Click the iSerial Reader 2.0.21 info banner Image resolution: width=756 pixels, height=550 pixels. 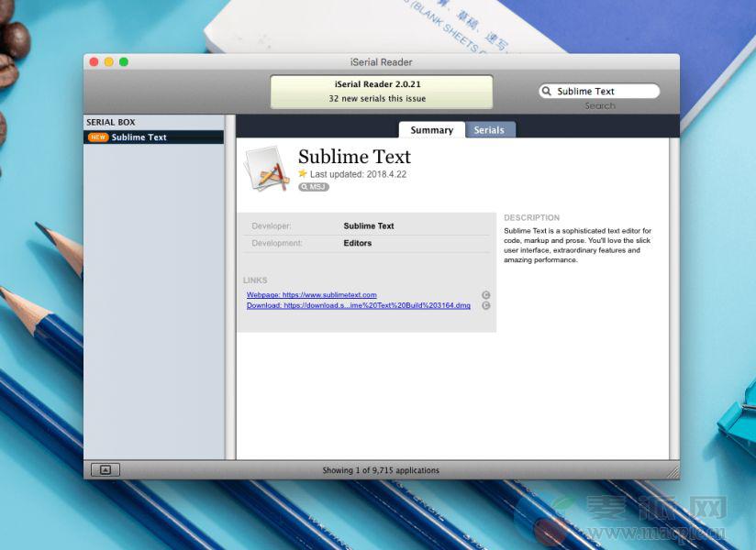pyautogui.click(x=381, y=92)
